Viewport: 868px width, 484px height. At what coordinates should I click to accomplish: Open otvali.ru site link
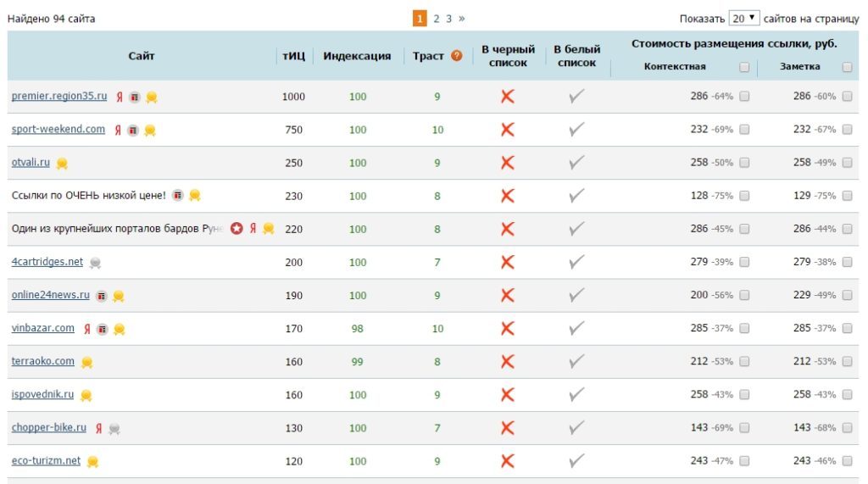click(x=31, y=162)
